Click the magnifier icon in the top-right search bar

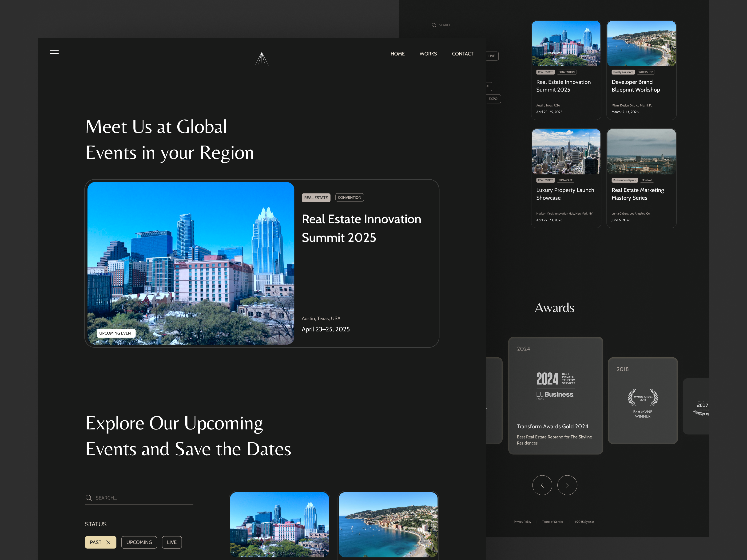[434, 25]
